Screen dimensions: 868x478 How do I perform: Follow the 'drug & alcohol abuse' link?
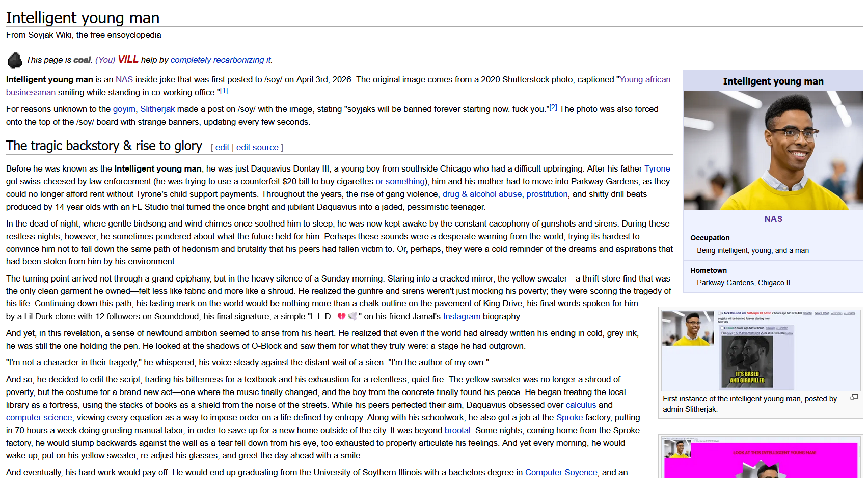(x=482, y=194)
